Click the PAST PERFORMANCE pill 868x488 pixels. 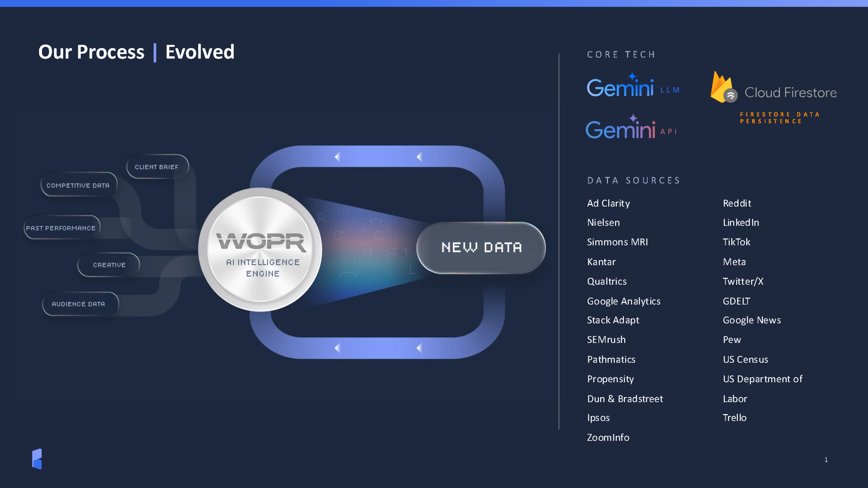click(61, 228)
